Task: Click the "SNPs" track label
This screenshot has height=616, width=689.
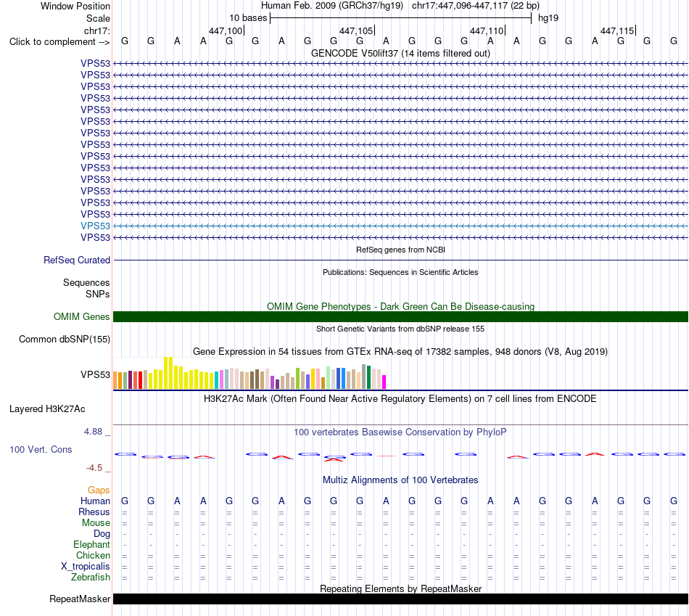Action: point(98,294)
